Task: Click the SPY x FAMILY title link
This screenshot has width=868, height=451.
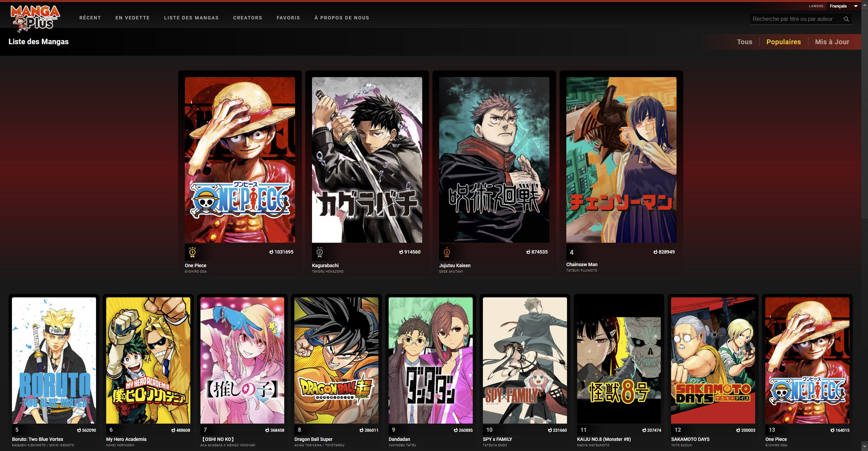Action: (x=497, y=439)
